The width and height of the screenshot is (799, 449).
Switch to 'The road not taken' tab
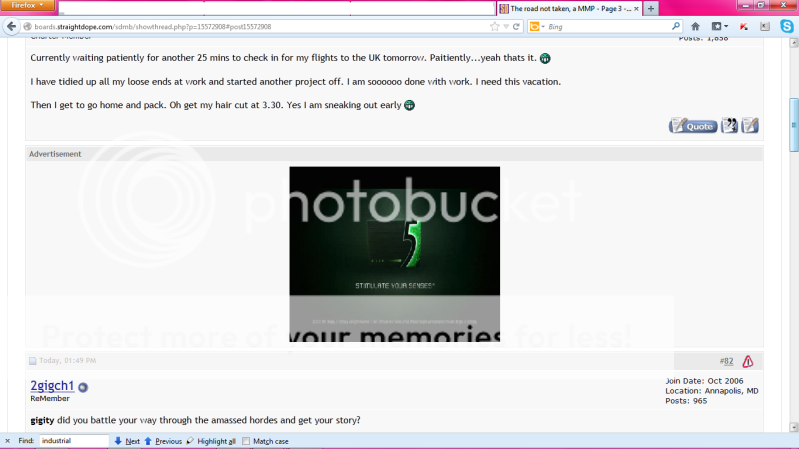[565, 8]
